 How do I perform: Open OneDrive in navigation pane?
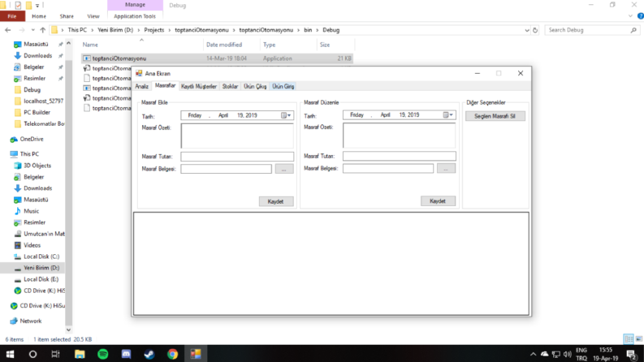point(32,139)
